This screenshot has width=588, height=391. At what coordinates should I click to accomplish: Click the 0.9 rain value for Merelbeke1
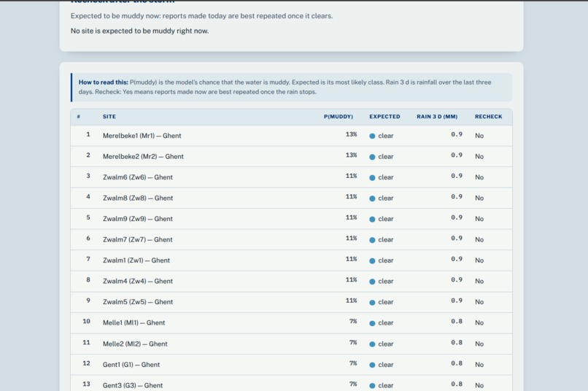click(x=457, y=134)
